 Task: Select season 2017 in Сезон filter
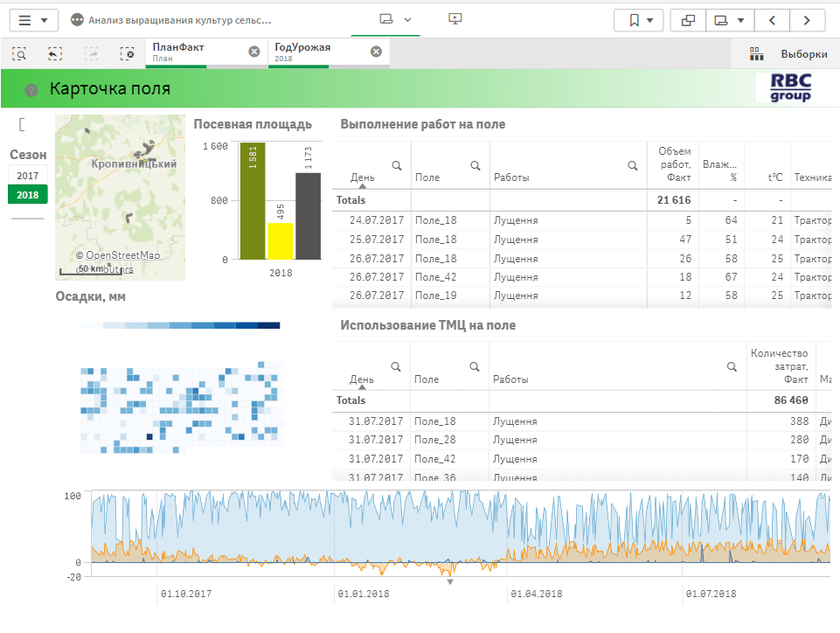[27, 176]
